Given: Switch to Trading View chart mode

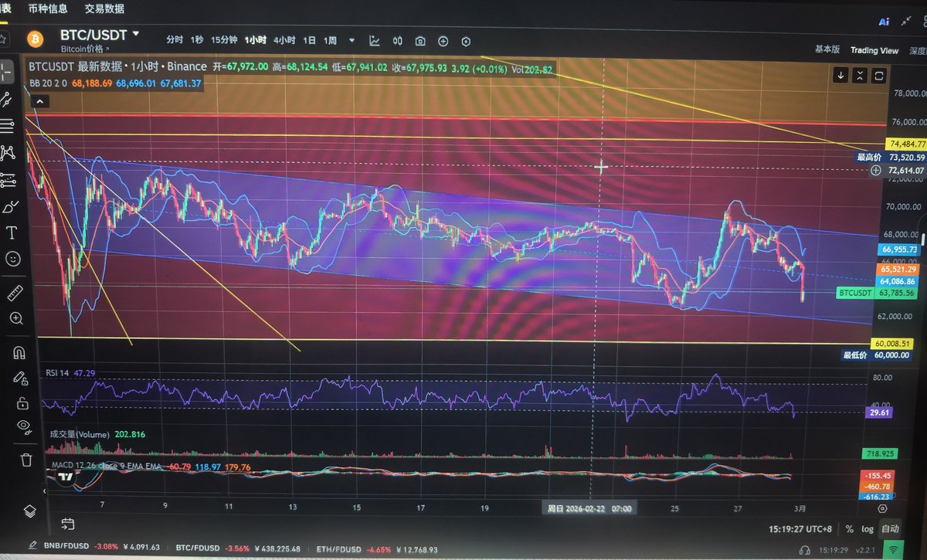Looking at the screenshot, I should 874,50.
